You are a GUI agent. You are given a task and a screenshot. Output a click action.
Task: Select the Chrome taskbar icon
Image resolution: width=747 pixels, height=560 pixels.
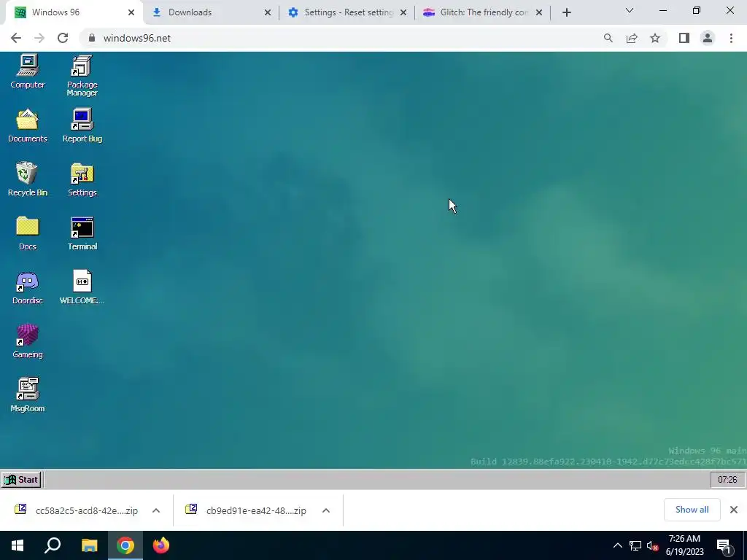[x=125, y=545]
